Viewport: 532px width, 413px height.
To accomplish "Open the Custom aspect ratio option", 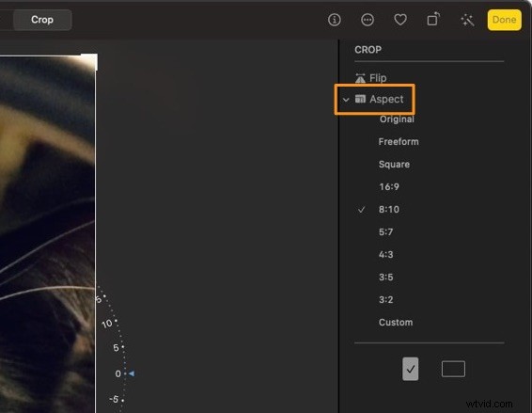I will [396, 322].
